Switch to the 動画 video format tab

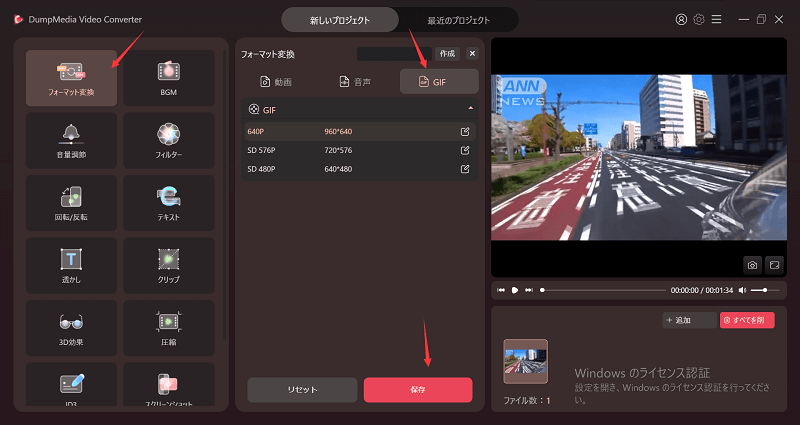[276, 81]
